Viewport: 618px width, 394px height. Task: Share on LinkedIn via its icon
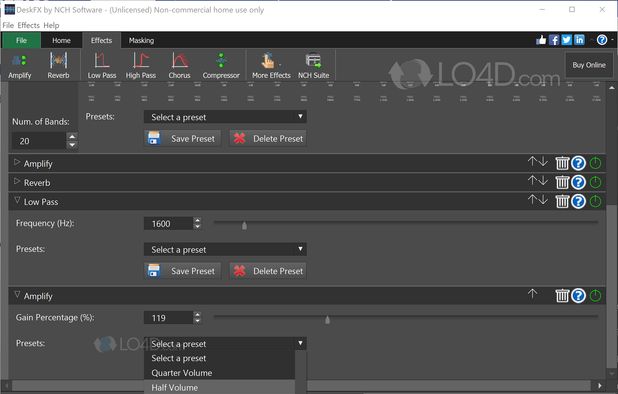pos(579,40)
